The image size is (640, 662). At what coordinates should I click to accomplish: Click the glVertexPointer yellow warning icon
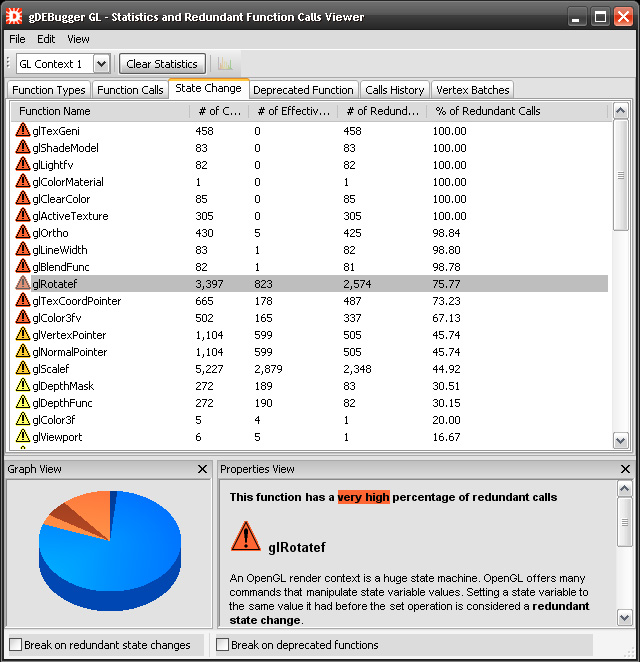tap(23, 334)
